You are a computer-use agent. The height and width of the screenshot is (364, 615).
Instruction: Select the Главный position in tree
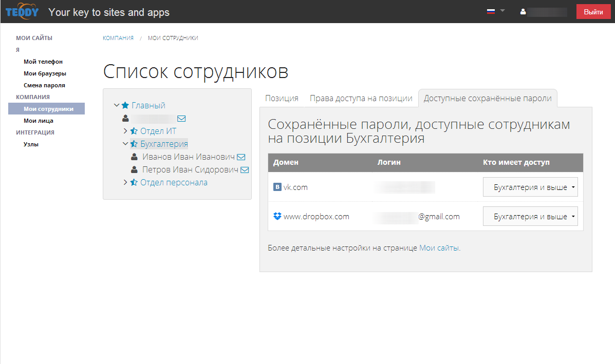click(x=148, y=105)
